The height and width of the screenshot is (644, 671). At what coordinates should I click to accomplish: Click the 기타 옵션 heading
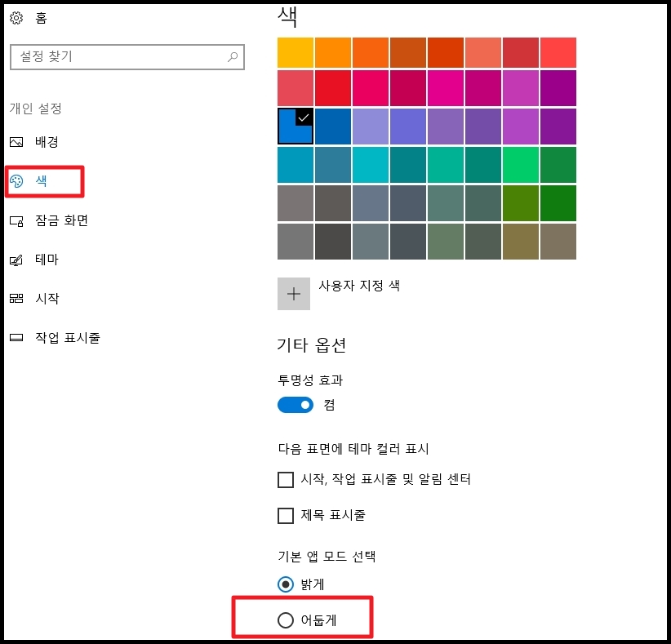(x=312, y=345)
